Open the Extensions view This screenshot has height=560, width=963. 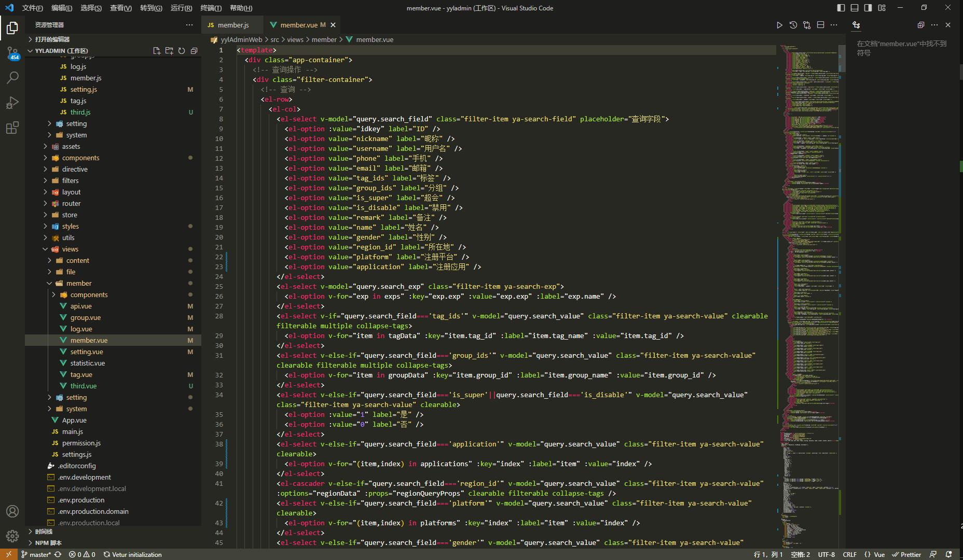12,128
